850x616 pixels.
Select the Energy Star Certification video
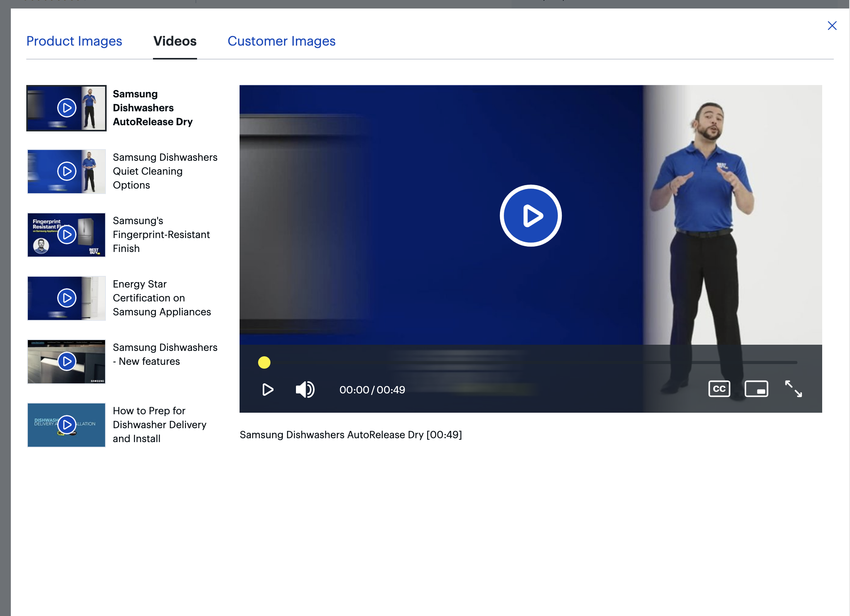coord(66,298)
